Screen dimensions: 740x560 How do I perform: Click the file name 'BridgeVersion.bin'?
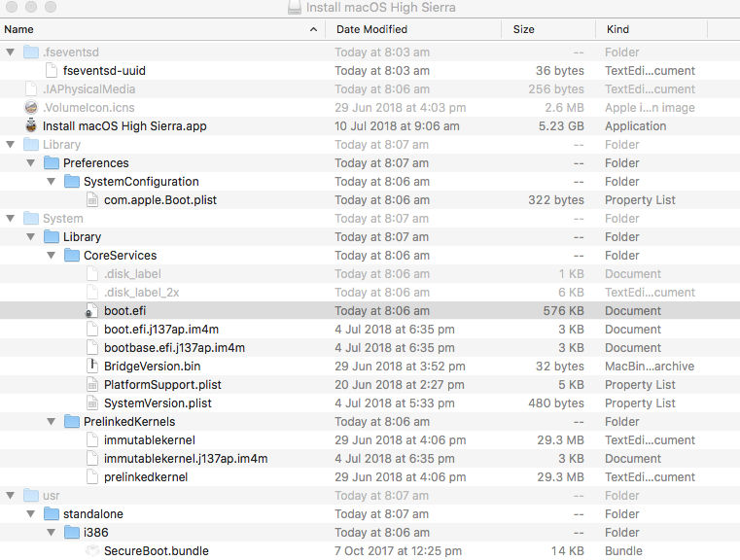pos(153,367)
